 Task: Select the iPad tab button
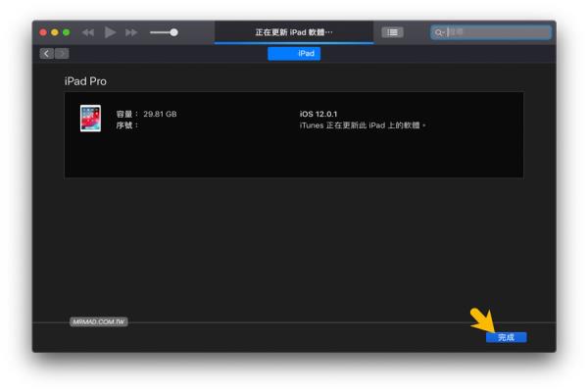pos(294,54)
